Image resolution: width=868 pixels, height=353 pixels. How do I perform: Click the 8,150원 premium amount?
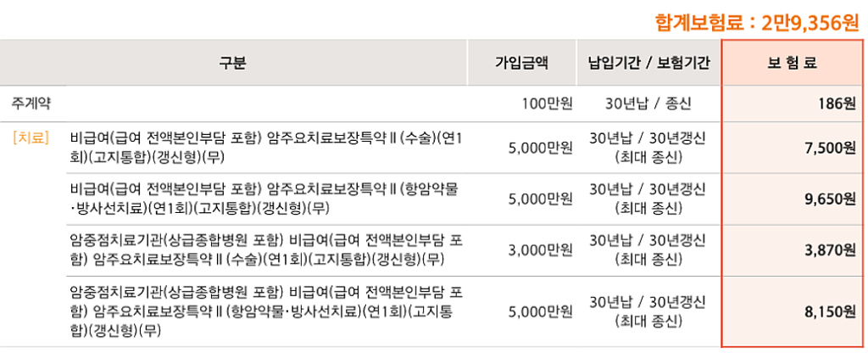click(830, 311)
